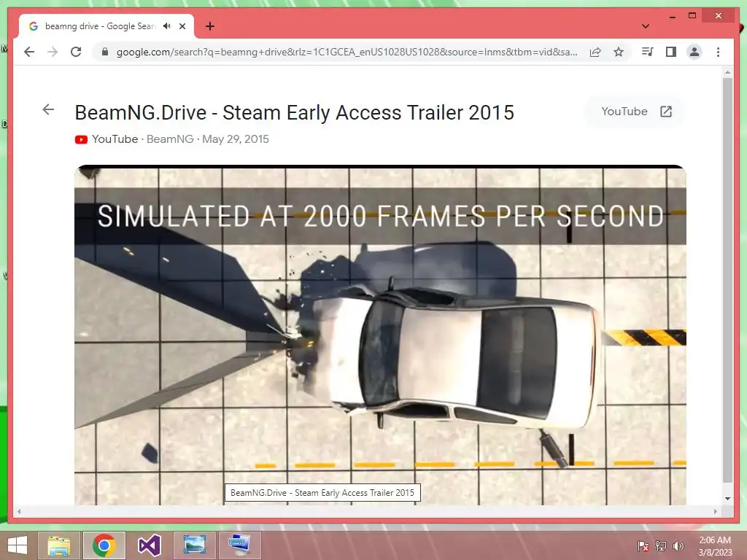Expand the tab search chevron

pos(646,26)
